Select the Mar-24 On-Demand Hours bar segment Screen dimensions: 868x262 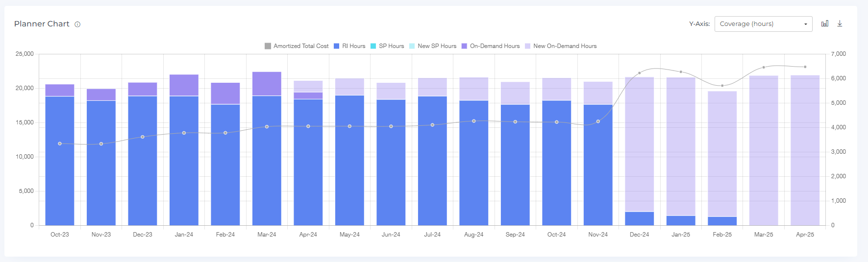point(267,84)
